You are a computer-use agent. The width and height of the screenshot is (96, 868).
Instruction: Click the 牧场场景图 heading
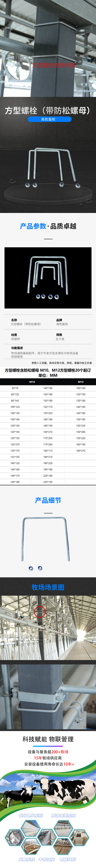pos(48,587)
